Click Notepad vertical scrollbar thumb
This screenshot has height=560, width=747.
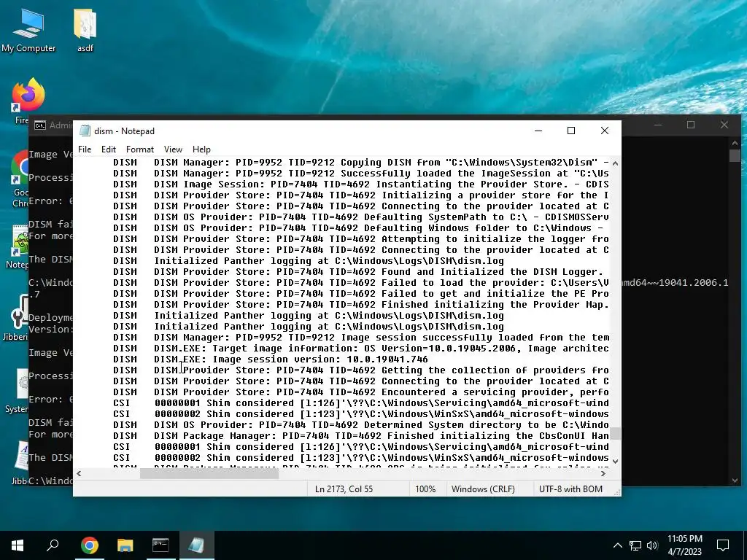point(615,433)
